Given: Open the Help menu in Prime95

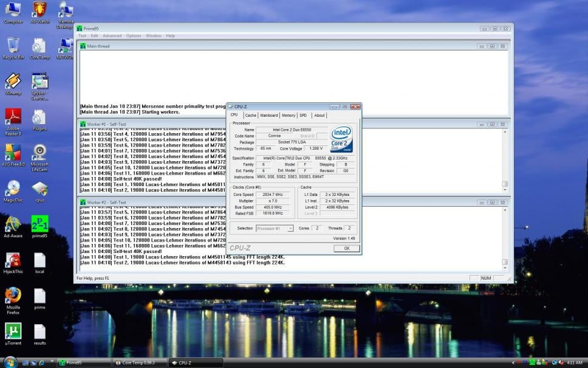Looking at the screenshot, I should (171, 36).
